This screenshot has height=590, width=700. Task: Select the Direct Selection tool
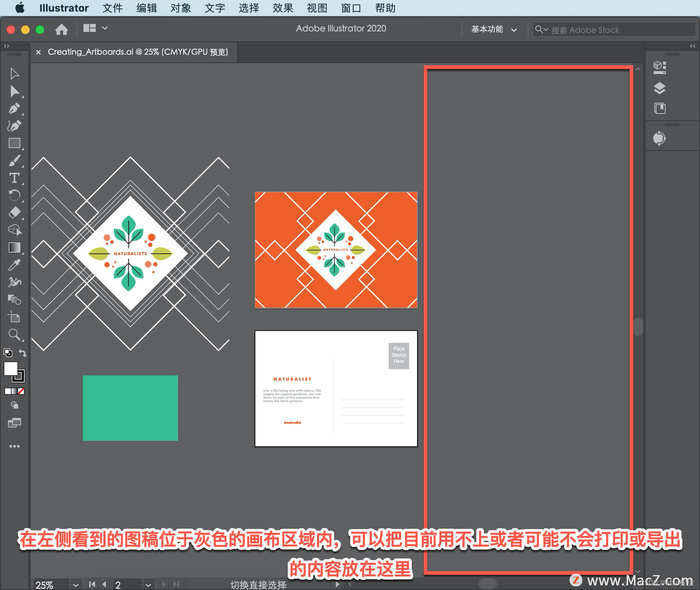pyautogui.click(x=15, y=91)
